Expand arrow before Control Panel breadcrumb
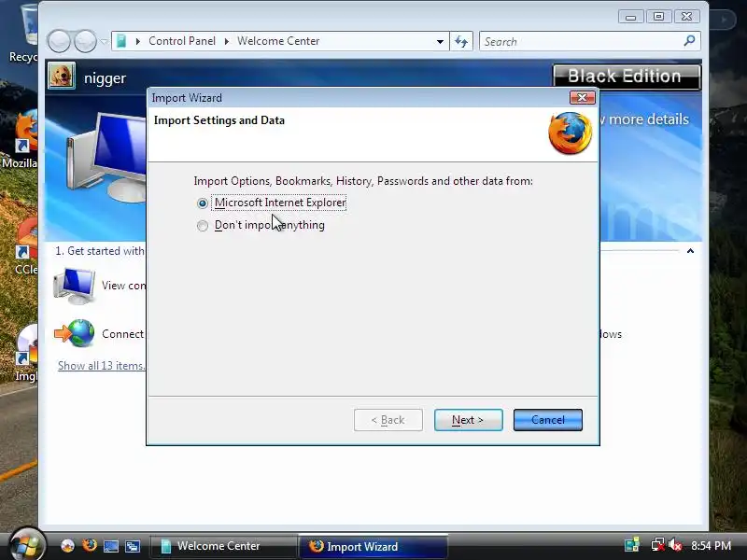 (x=137, y=41)
